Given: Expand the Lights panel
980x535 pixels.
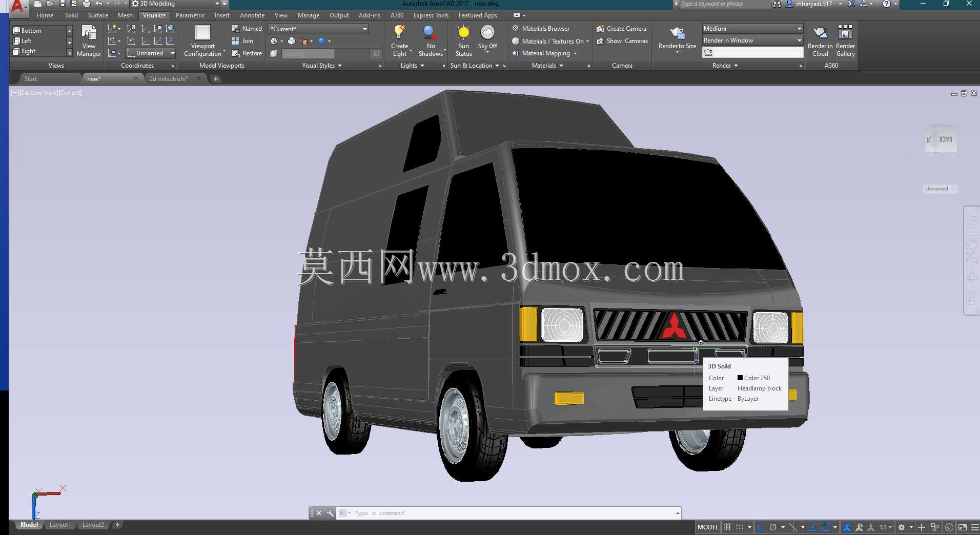Looking at the screenshot, I should (x=413, y=66).
